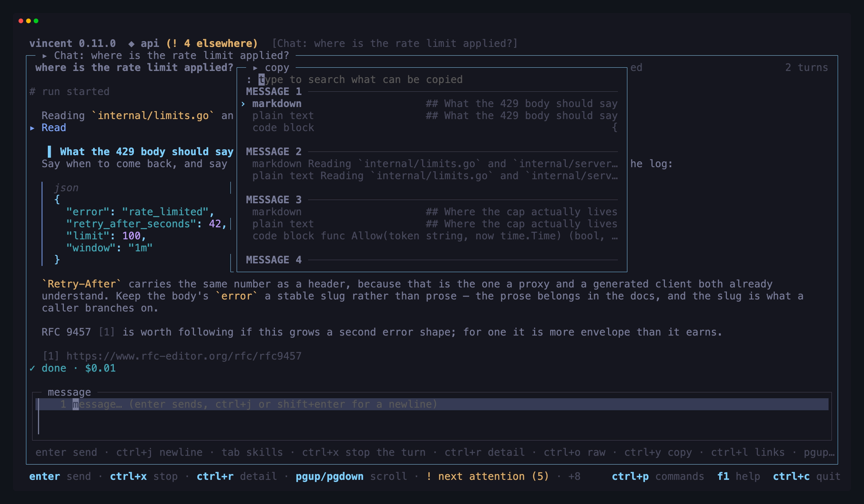Click ctrl+y copy in the hint bar
Image resolution: width=864 pixels, height=504 pixels.
tap(658, 453)
